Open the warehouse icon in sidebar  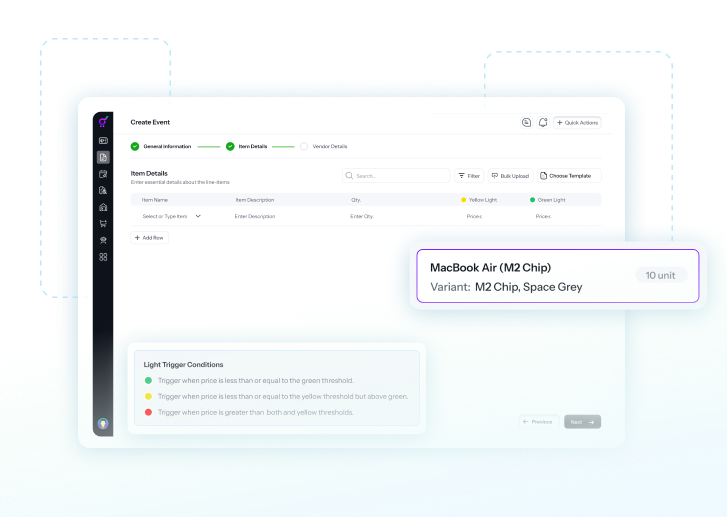coord(103,207)
